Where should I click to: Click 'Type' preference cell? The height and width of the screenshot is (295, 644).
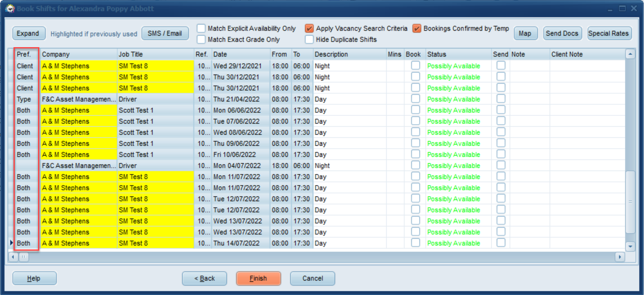click(27, 99)
